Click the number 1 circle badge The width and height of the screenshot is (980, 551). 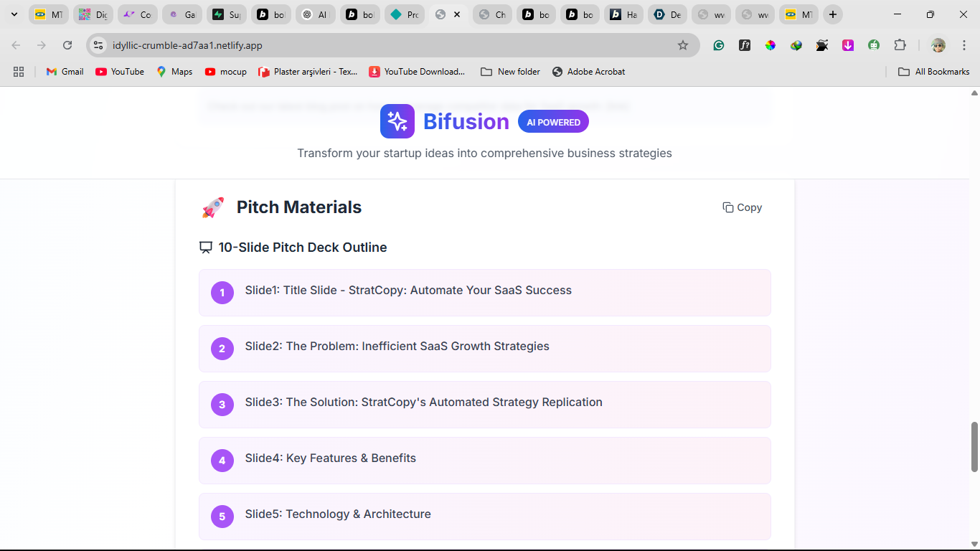coord(222,293)
